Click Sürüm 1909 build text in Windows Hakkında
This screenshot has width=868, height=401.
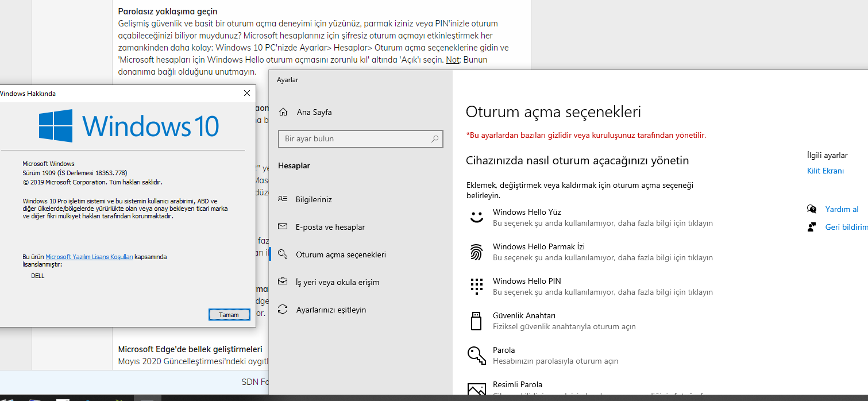coord(75,173)
